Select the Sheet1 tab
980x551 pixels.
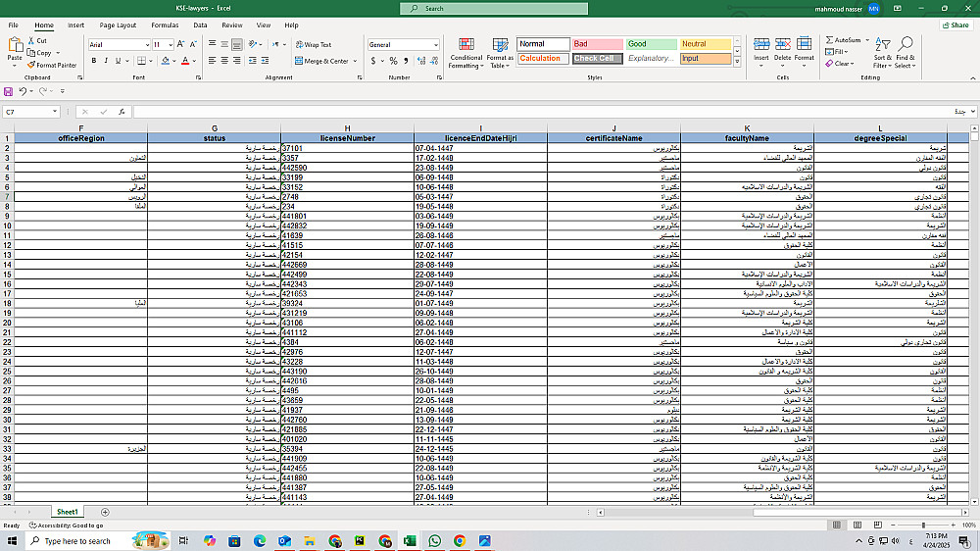pyautogui.click(x=67, y=512)
